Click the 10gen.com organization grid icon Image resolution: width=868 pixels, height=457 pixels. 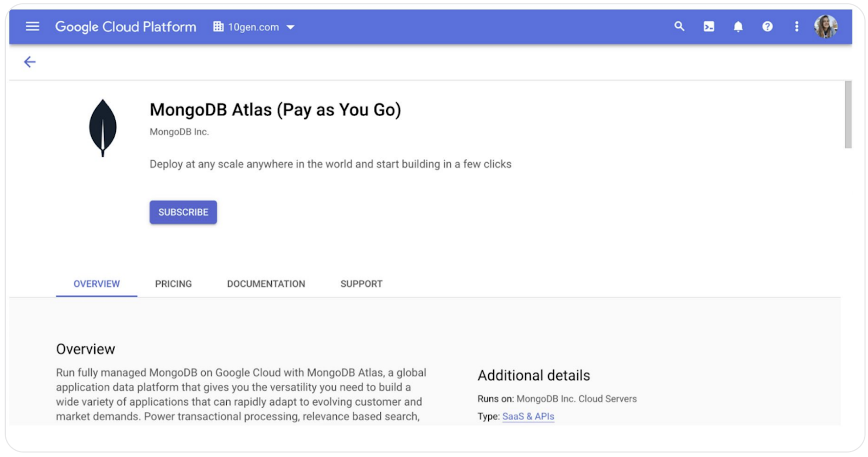point(218,27)
